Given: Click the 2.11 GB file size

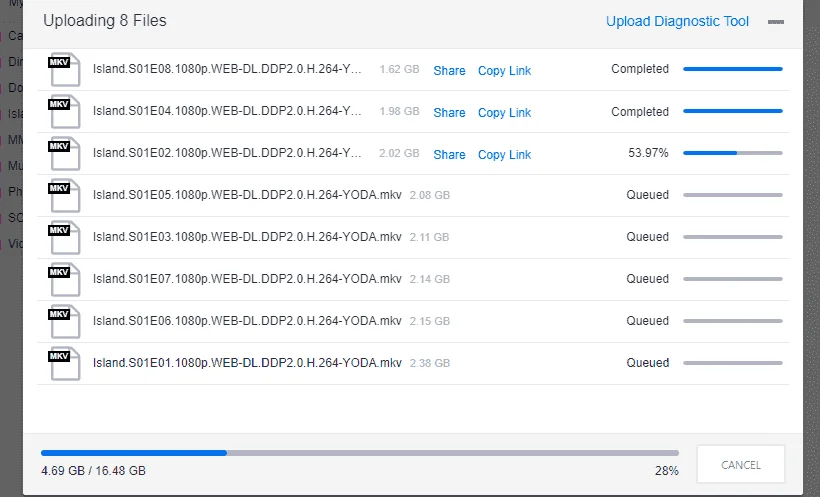Looking at the screenshot, I should (429, 237).
